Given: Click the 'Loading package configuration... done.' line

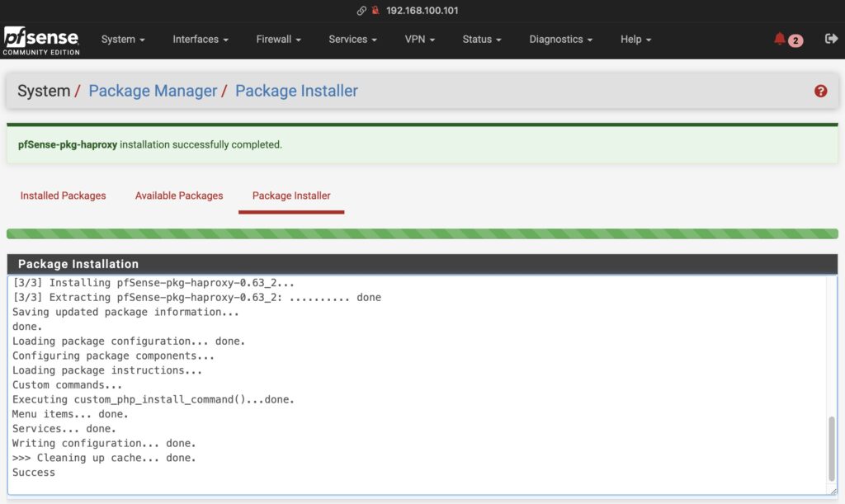Looking at the screenshot, I should (128, 341).
